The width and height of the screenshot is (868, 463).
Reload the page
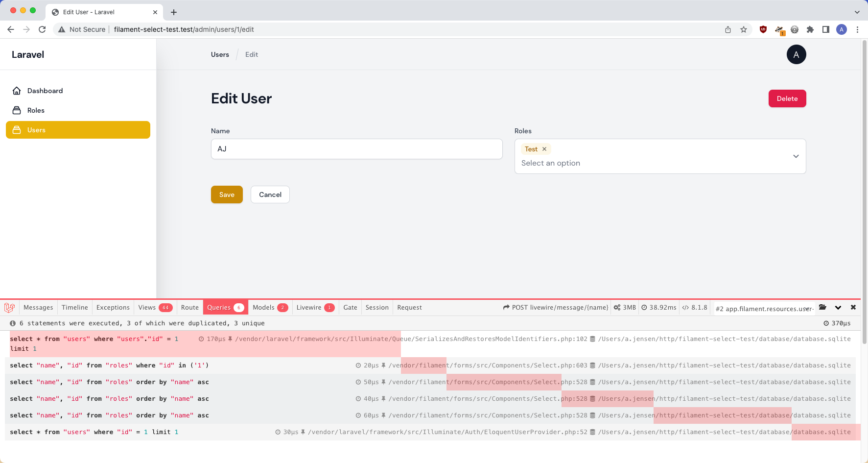click(42, 29)
